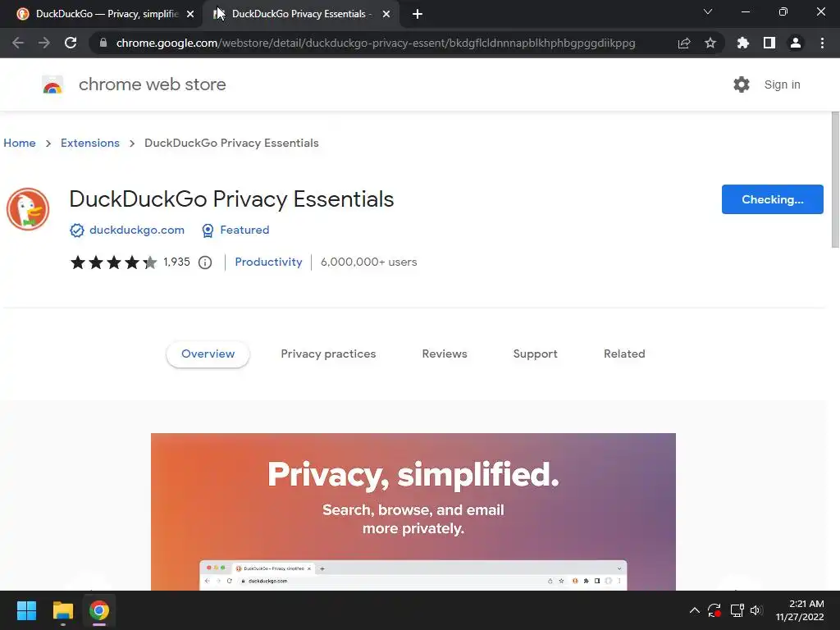Expand tab search chevron in title bar
The image size is (840, 630).
pos(708,12)
